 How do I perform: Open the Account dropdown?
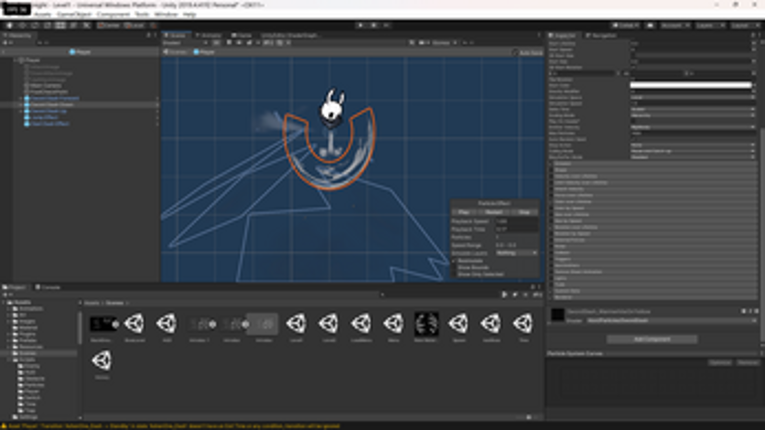point(675,25)
